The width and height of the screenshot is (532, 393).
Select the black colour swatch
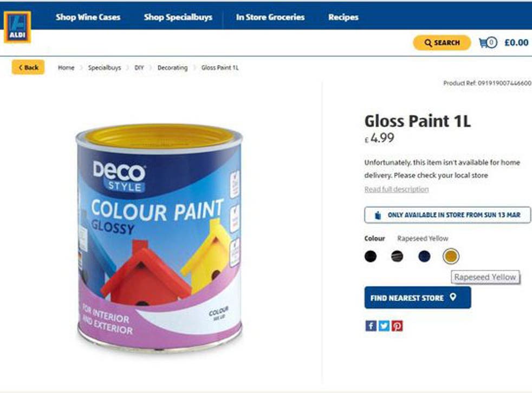[371, 257]
